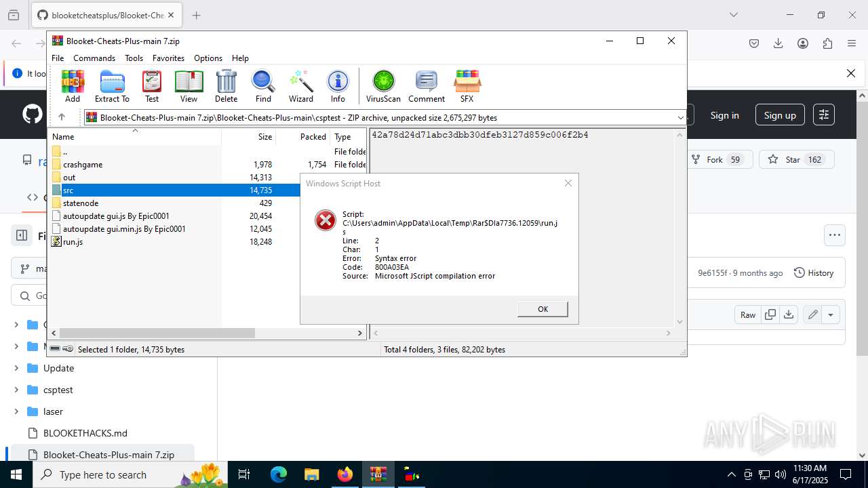Expand the edit options dropdown arrow

tap(831, 314)
